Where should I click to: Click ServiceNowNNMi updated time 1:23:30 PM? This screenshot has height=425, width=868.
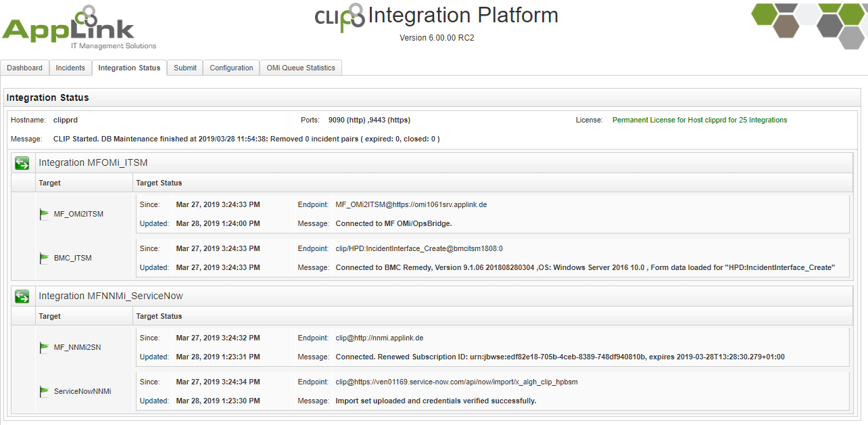tap(218, 401)
